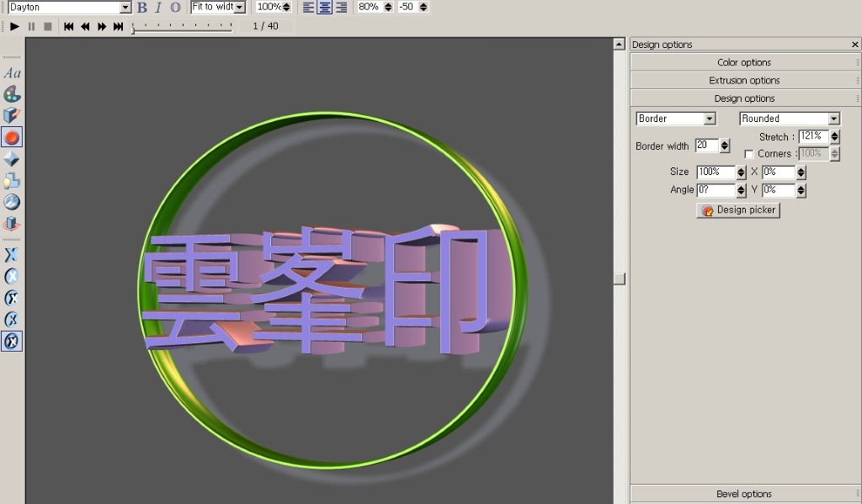This screenshot has height=504, width=862.
Task: Click the Border width input field
Action: (707, 145)
